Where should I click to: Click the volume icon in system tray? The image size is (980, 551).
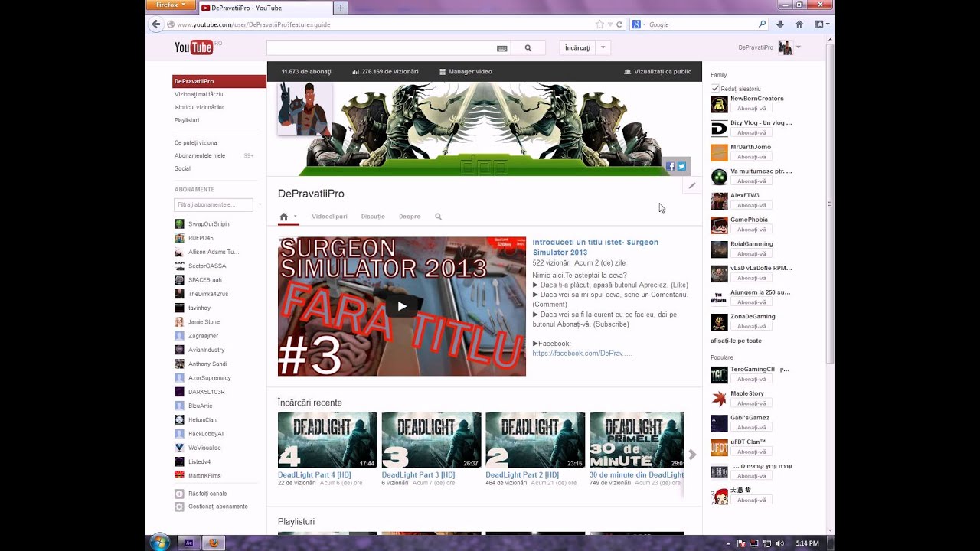[780, 543]
